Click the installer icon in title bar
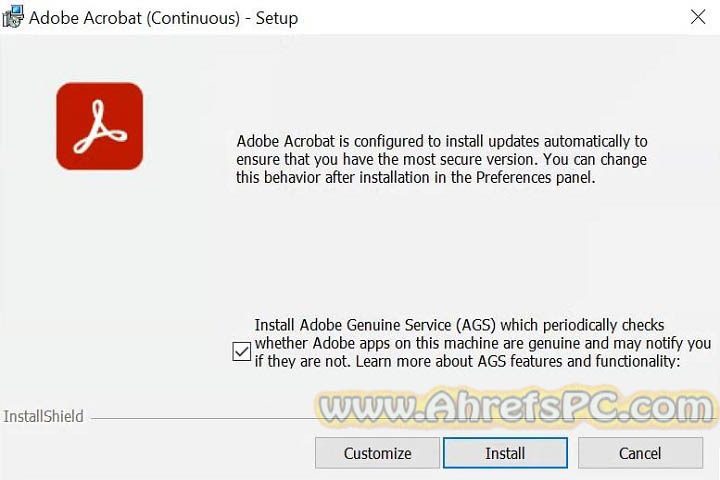Viewport: 720px width, 480px height. point(13,17)
